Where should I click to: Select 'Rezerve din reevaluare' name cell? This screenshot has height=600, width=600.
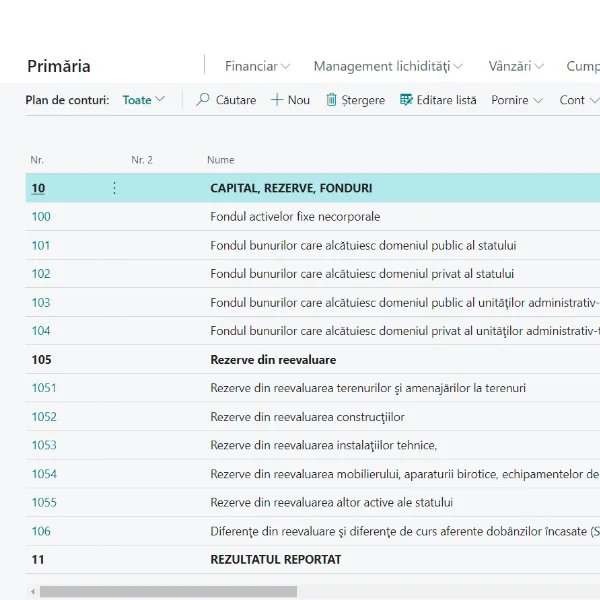click(273, 360)
